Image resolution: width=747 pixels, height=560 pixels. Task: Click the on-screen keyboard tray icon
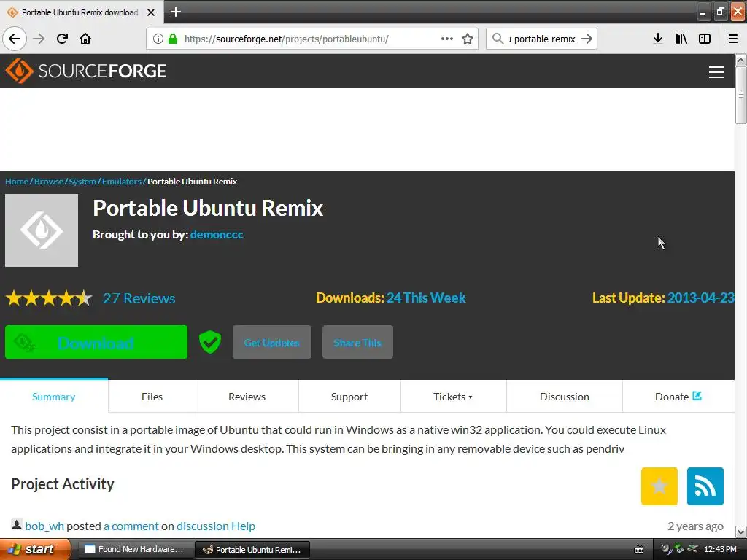[x=639, y=550]
